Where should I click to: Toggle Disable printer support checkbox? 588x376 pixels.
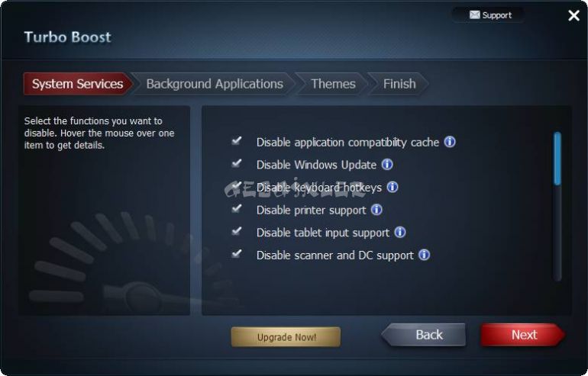tap(236, 209)
